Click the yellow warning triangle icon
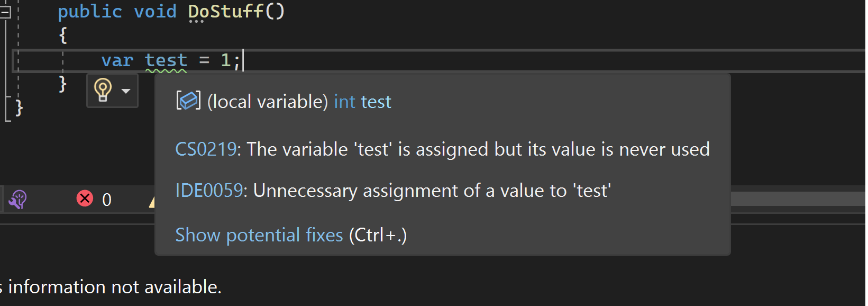Image resolution: width=868 pixels, height=306 pixels. point(152,201)
